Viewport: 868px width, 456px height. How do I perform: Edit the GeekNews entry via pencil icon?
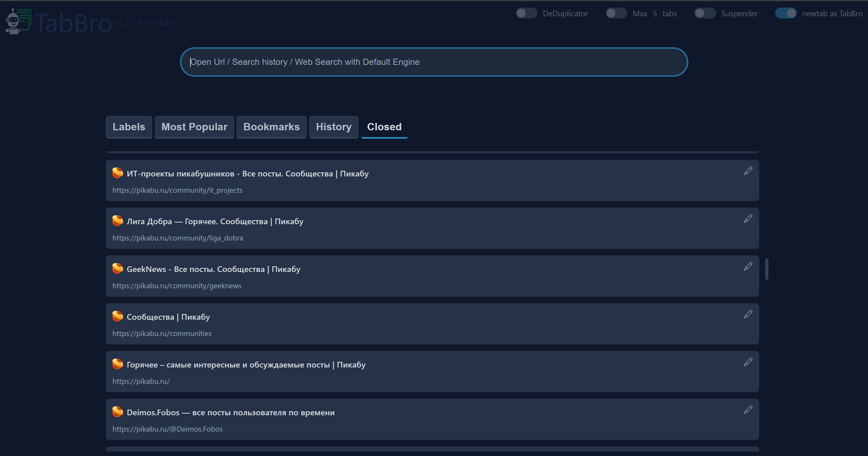pyautogui.click(x=748, y=267)
